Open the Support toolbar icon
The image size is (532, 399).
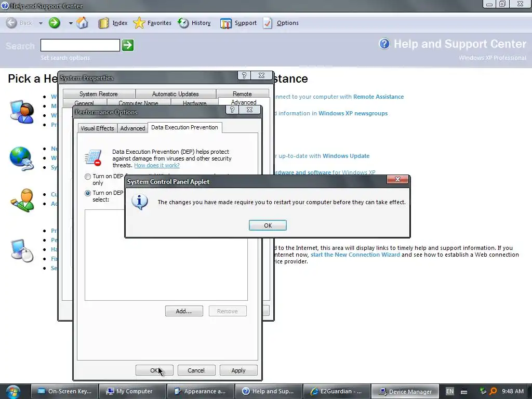[x=226, y=23]
